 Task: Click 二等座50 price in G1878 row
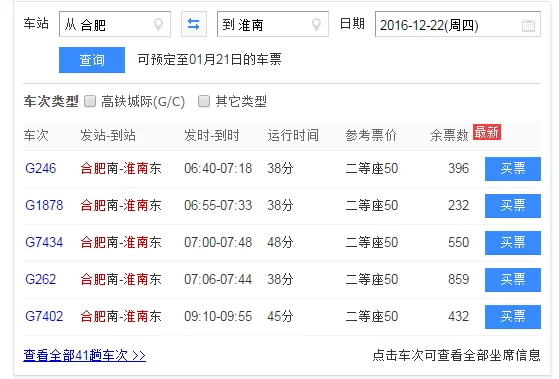pyautogui.click(x=371, y=205)
